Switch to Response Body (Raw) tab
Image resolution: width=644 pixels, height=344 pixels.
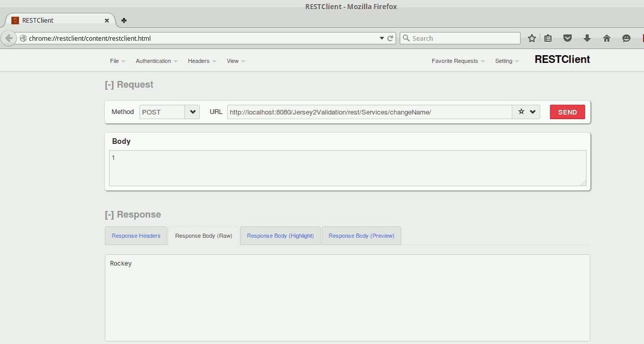coord(203,236)
